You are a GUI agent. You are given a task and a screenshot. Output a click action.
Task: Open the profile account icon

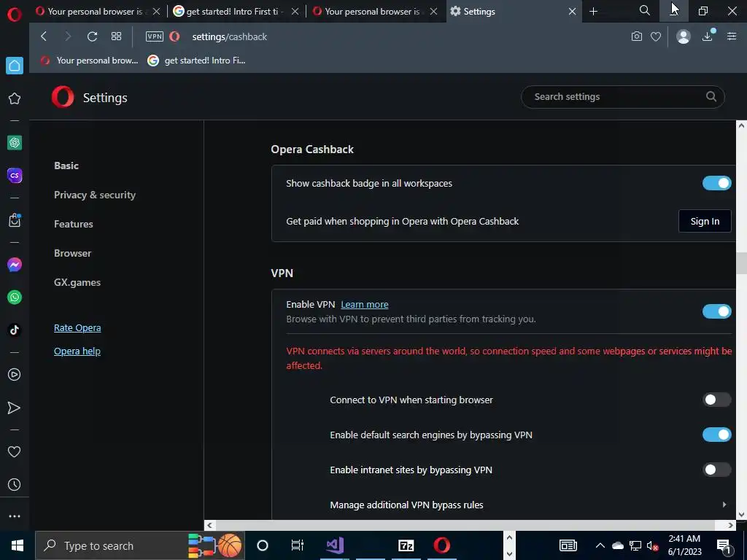point(683,36)
